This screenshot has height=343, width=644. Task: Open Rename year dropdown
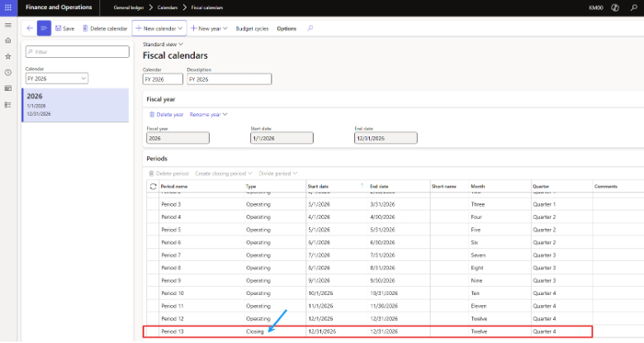(208, 114)
